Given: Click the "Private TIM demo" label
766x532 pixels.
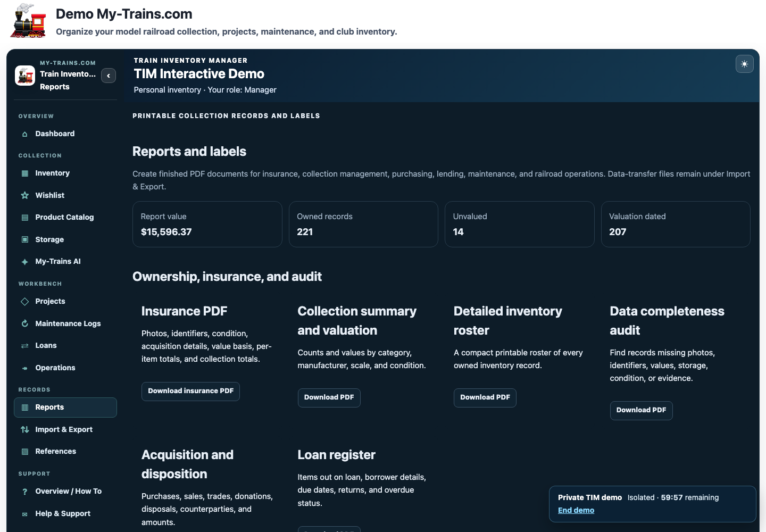Looking at the screenshot, I should (x=590, y=497).
